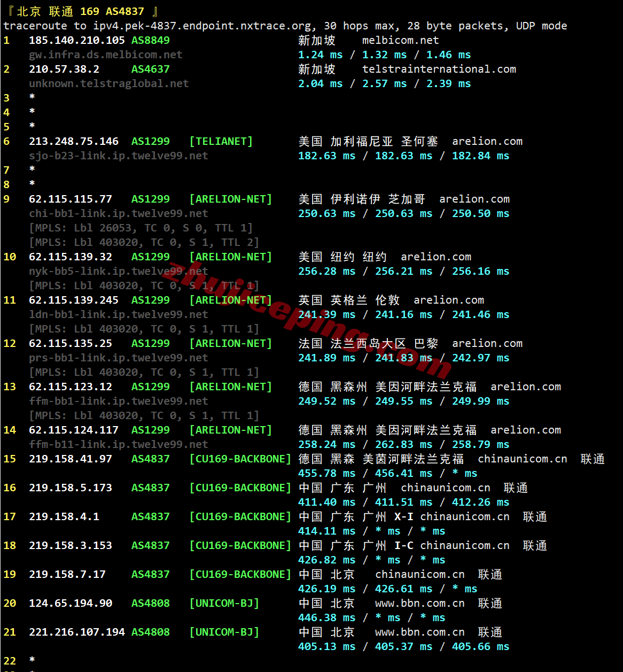Click IP 62.115.139.32 in hop 10
The image size is (623, 672).
71,257
